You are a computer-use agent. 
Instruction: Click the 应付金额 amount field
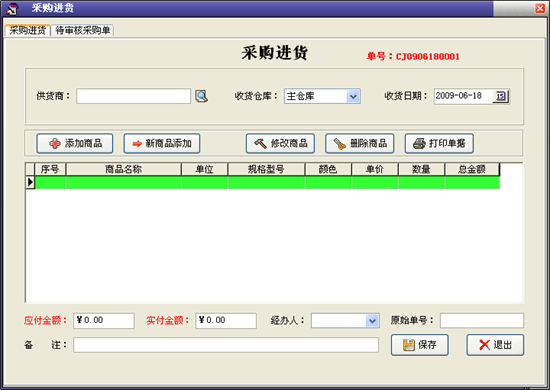(x=104, y=321)
